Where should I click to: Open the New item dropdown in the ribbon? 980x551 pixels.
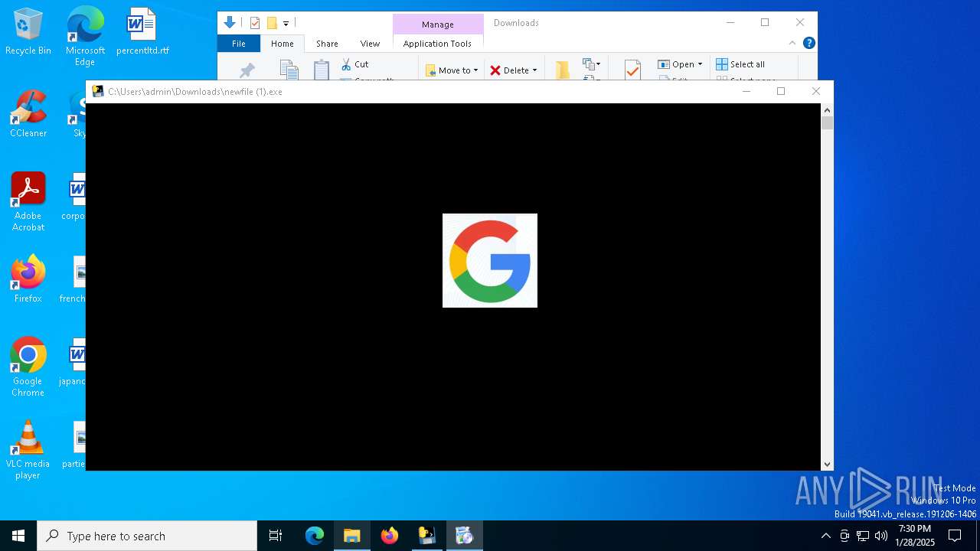coord(592,64)
